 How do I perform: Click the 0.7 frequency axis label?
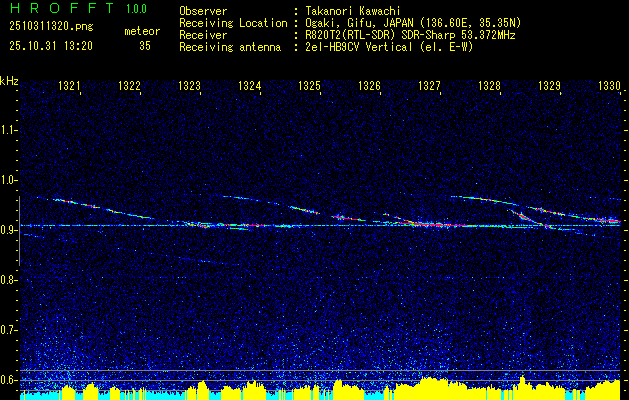(8, 330)
